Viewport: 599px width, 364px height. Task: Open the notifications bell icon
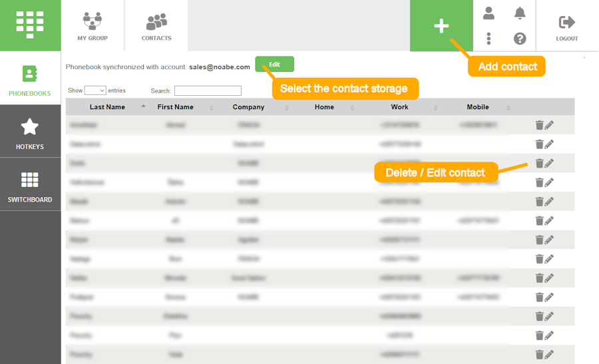pyautogui.click(x=520, y=13)
